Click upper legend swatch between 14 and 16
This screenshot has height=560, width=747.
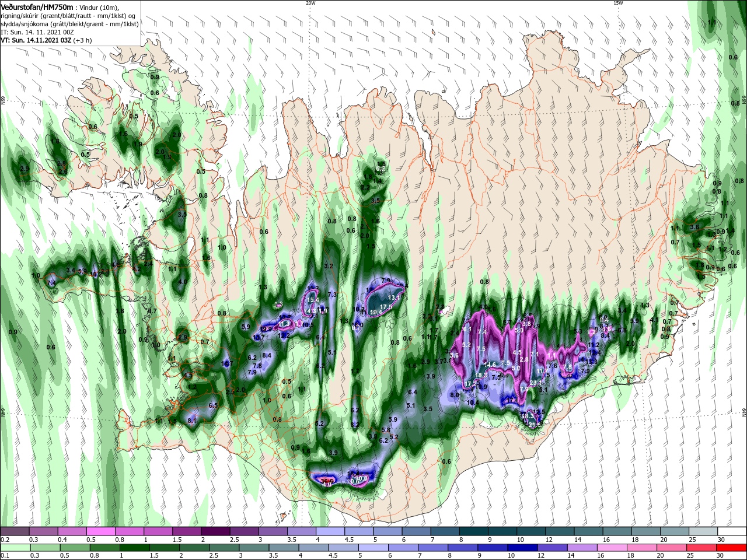[589, 531]
